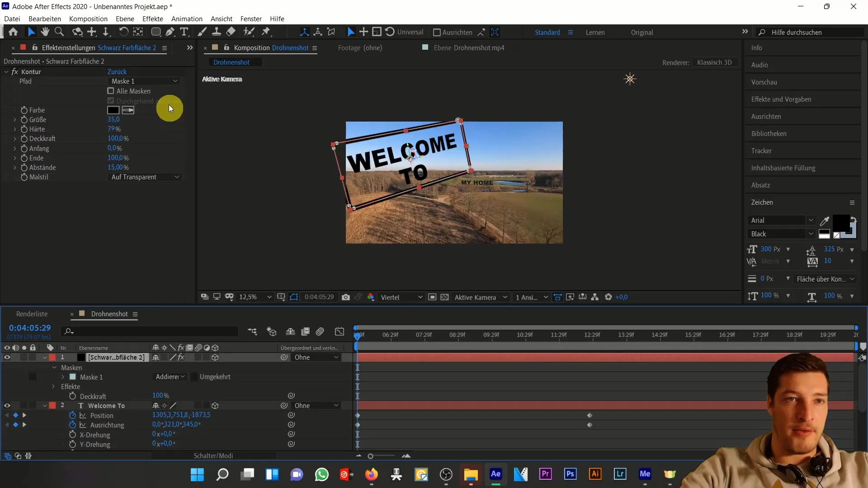Open the Komposition dropdown menu
868x488 pixels.
(88, 19)
